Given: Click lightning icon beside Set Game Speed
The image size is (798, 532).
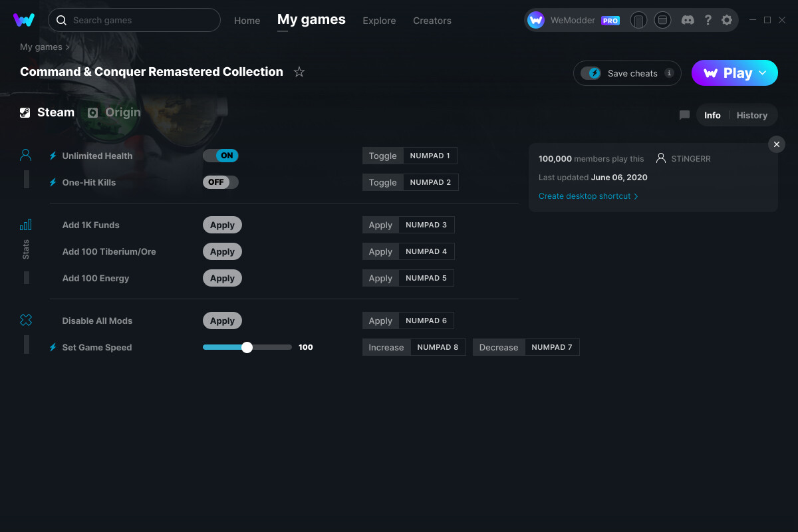Looking at the screenshot, I should (53, 347).
